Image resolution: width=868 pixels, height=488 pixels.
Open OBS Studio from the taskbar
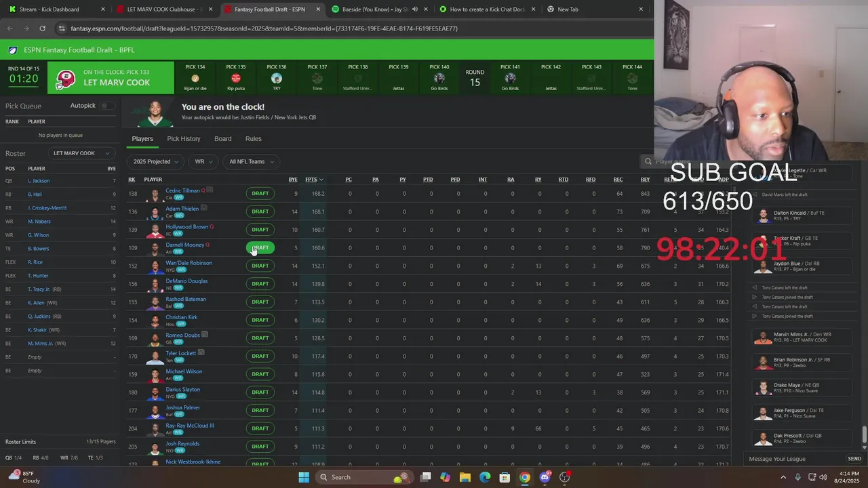(564, 477)
